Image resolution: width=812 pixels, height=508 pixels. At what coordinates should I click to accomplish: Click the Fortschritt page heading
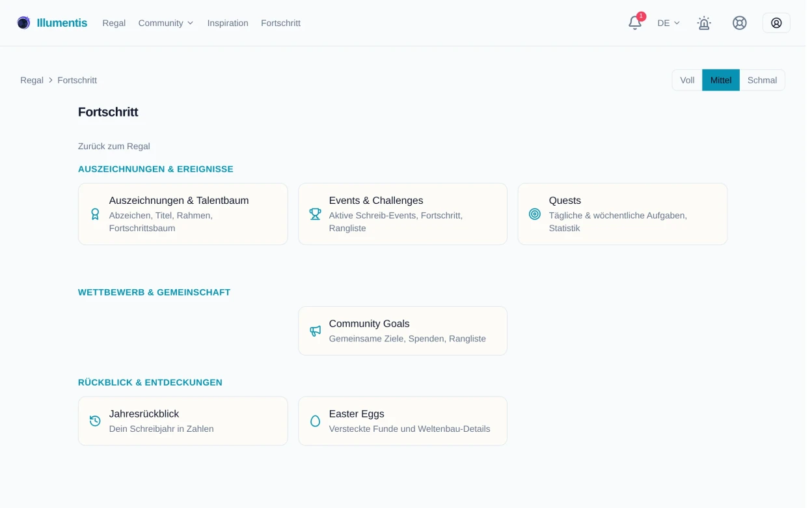point(108,112)
